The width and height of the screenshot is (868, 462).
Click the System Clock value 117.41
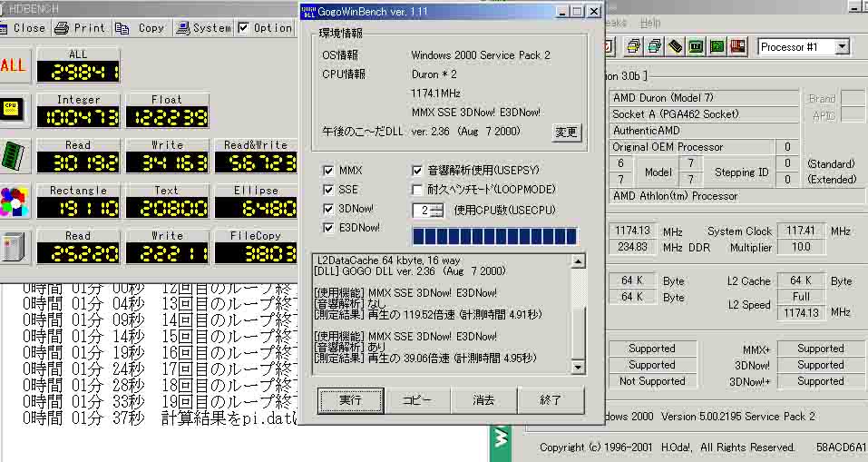[801, 231]
